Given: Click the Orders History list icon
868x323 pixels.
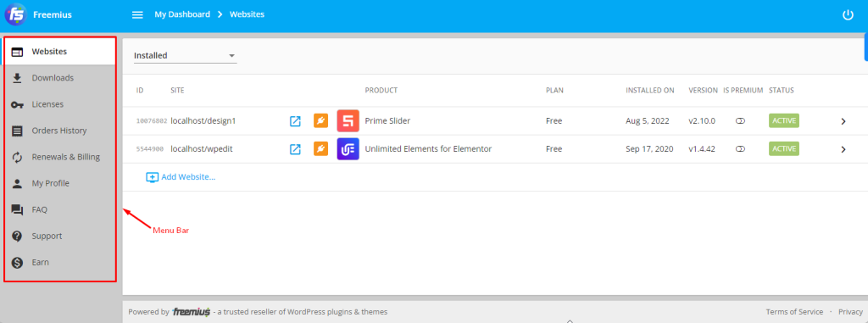Looking at the screenshot, I should [x=18, y=131].
